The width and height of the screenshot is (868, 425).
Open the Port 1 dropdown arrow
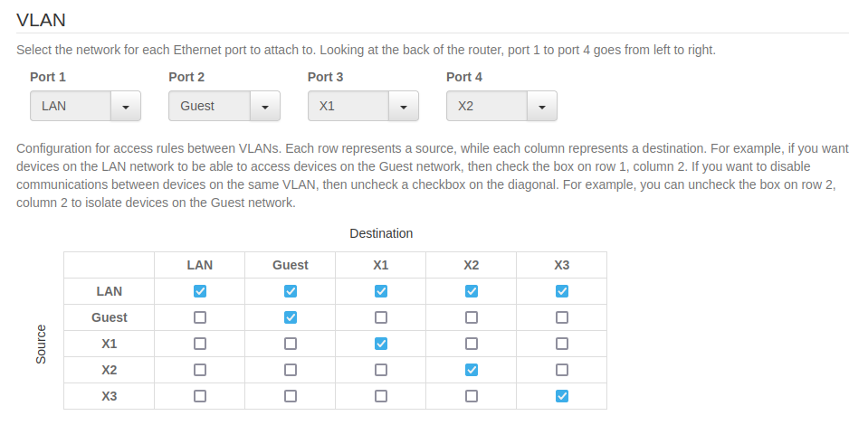[x=126, y=107]
